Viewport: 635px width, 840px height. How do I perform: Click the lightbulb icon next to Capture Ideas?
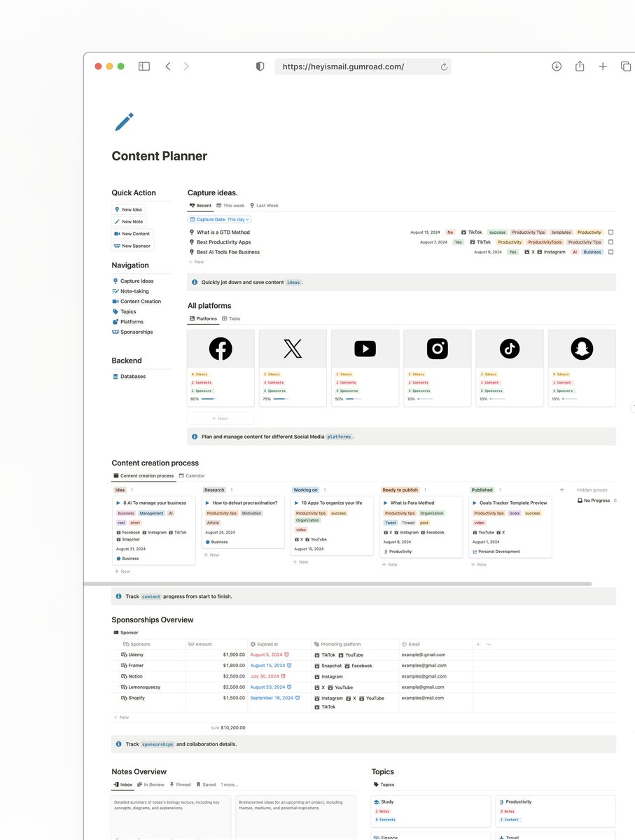point(116,281)
